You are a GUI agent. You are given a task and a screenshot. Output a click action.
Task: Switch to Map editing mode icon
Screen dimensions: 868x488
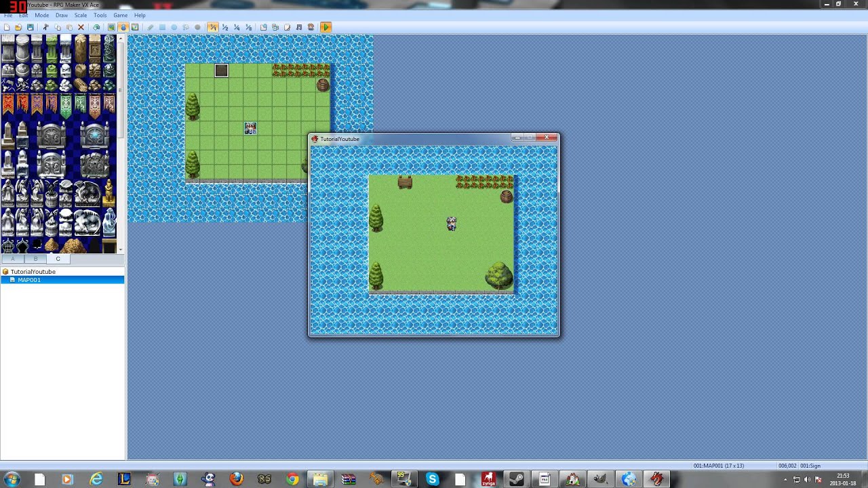click(111, 27)
